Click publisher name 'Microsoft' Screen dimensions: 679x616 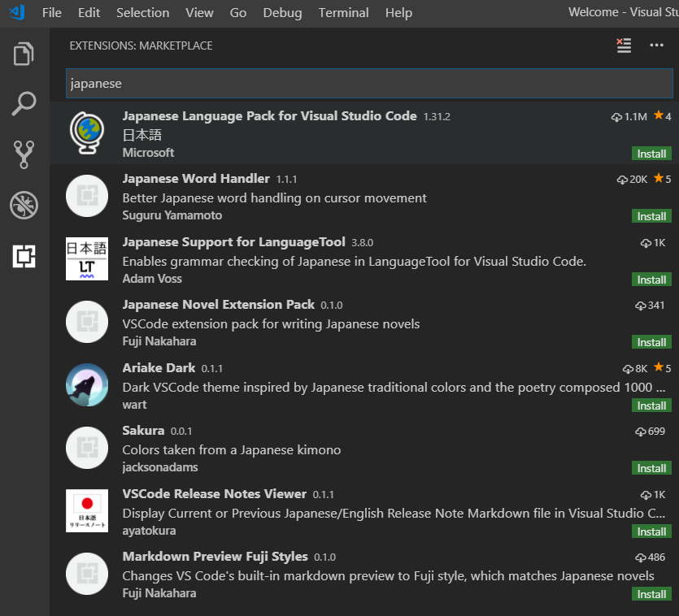(148, 153)
